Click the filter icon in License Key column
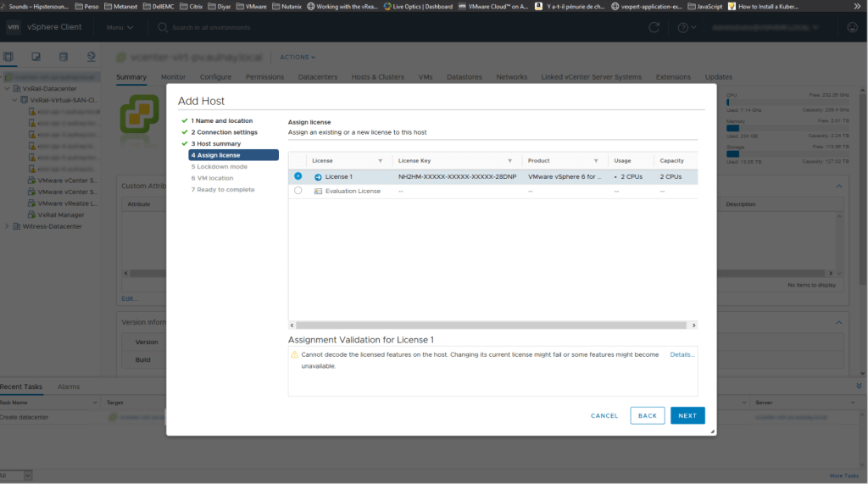The height and width of the screenshot is (484, 868). [x=509, y=161]
